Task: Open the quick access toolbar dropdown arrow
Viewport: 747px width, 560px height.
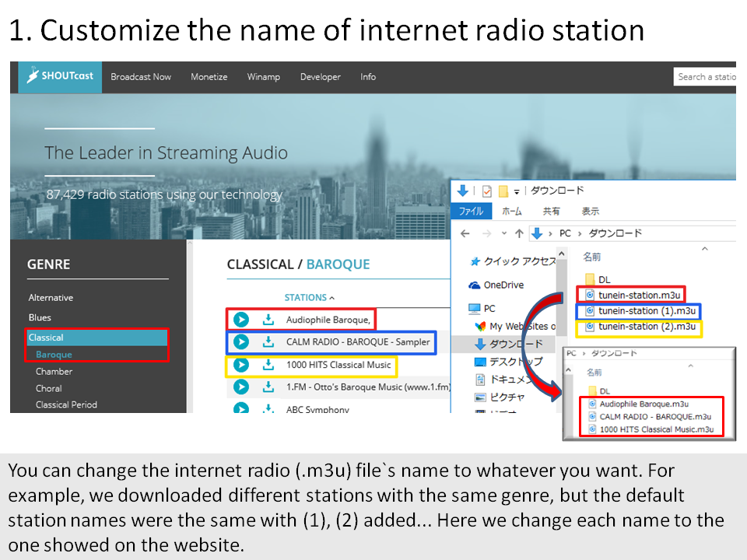Action: 517,192
